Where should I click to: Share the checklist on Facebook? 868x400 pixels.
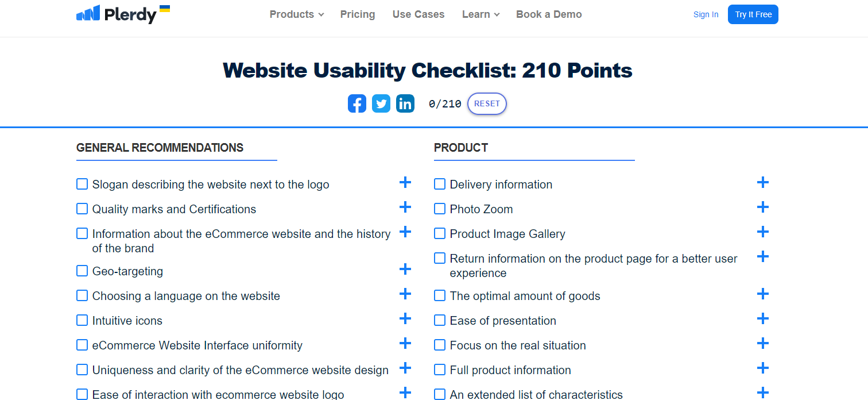click(x=356, y=103)
